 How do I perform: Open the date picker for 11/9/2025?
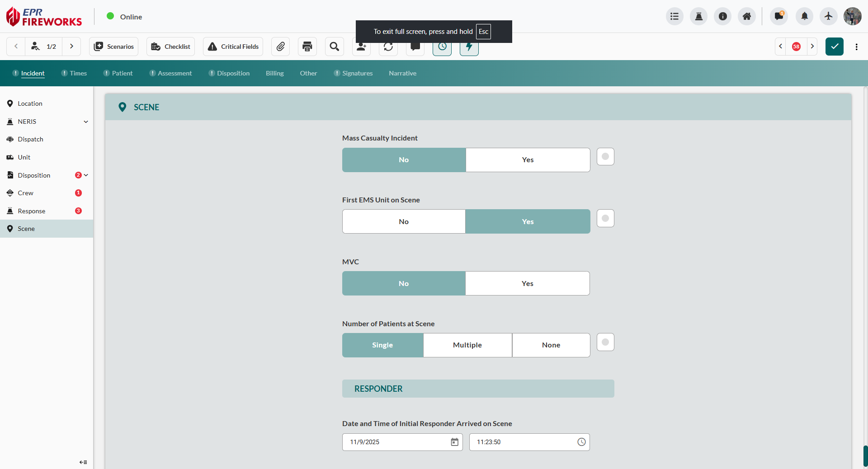click(455, 442)
